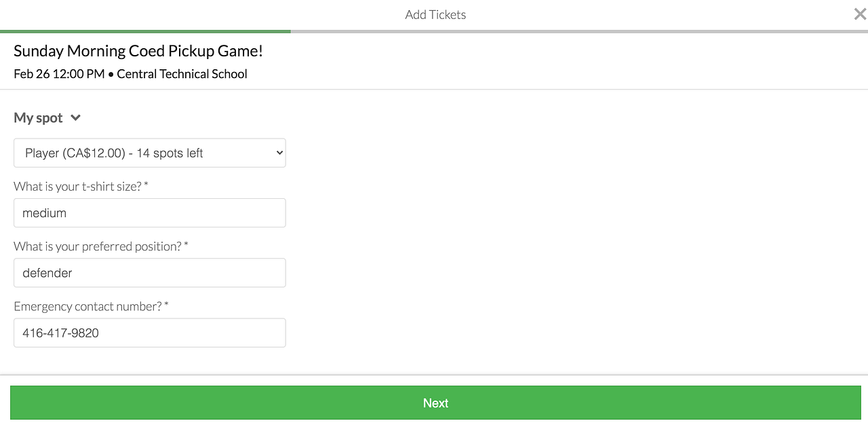868x427 pixels.
Task: Collapse the My spot section chevron
Action: coord(75,118)
